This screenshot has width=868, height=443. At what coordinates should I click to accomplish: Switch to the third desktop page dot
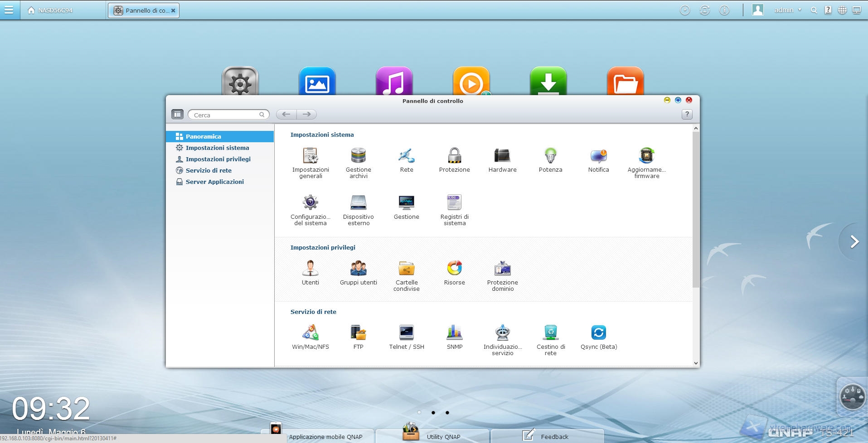(x=447, y=413)
